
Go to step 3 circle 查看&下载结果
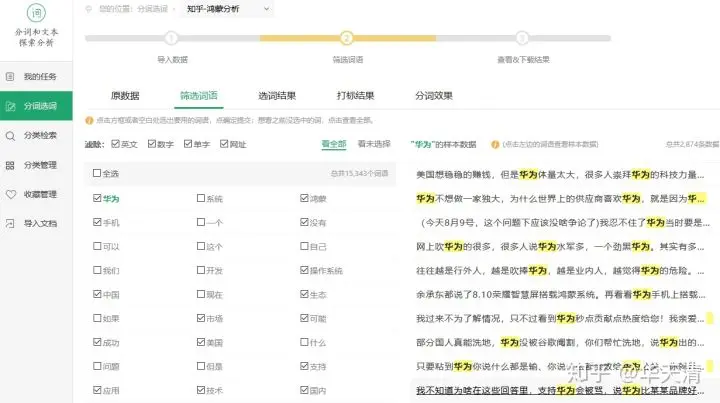pyautogui.click(x=522, y=38)
